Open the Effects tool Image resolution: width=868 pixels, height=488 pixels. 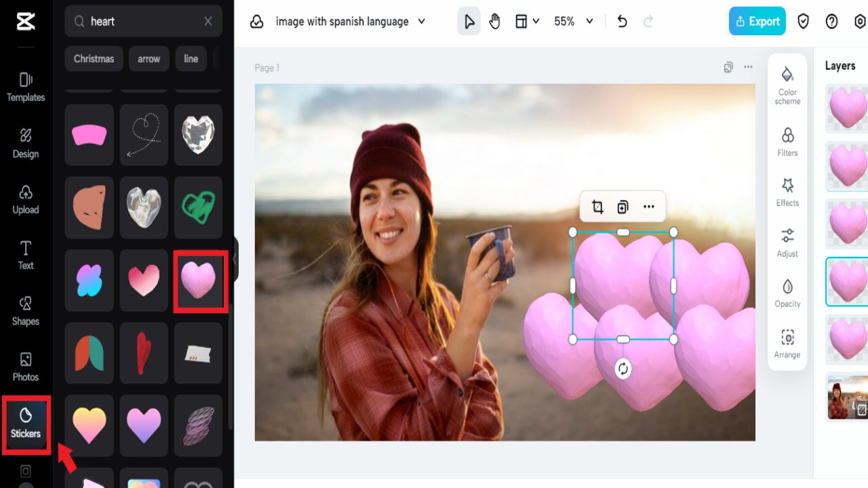click(787, 192)
